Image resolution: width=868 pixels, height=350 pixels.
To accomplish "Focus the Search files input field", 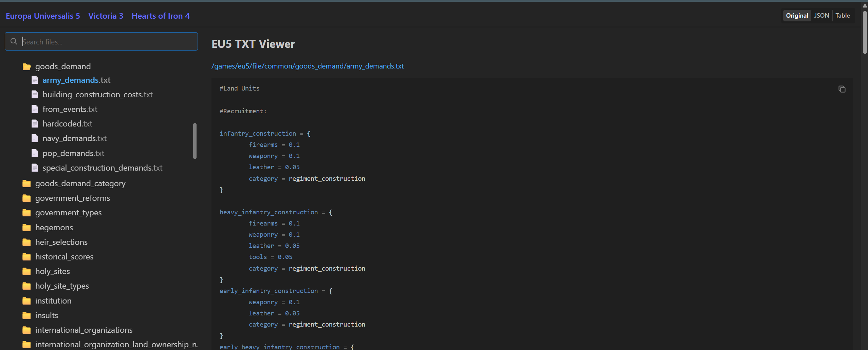I will 101,41.
